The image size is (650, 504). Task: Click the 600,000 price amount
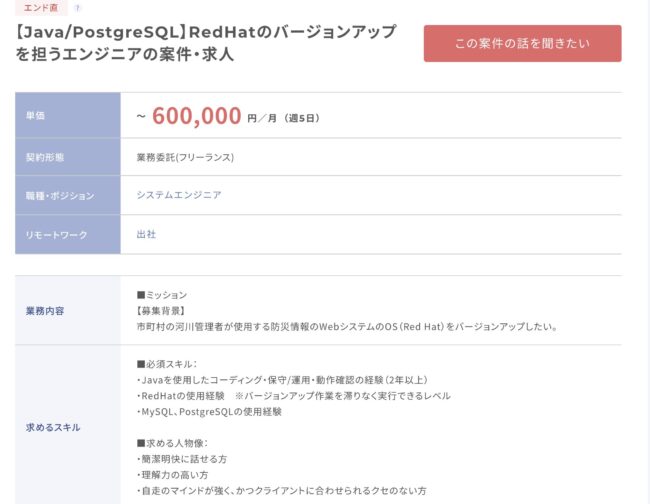196,116
